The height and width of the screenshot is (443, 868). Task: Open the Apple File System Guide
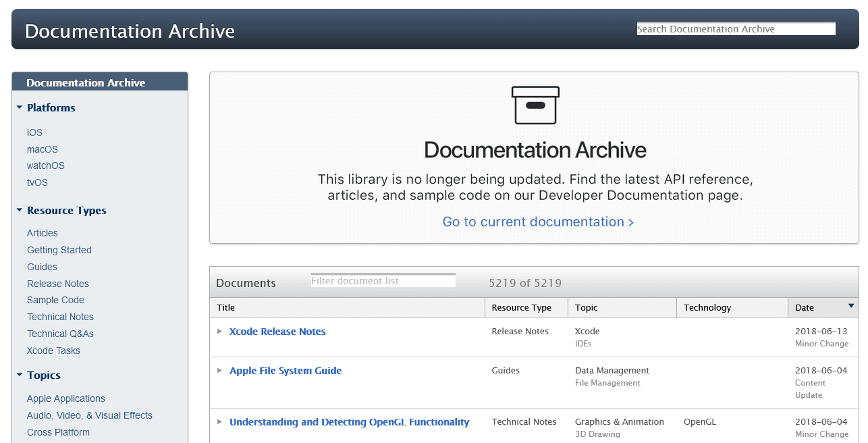[x=286, y=371]
